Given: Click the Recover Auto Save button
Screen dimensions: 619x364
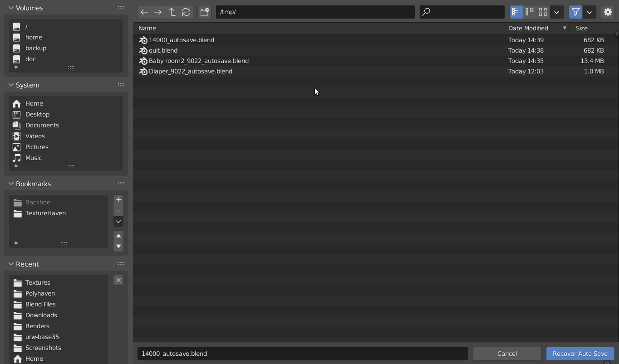Looking at the screenshot, I should (580, 354).
